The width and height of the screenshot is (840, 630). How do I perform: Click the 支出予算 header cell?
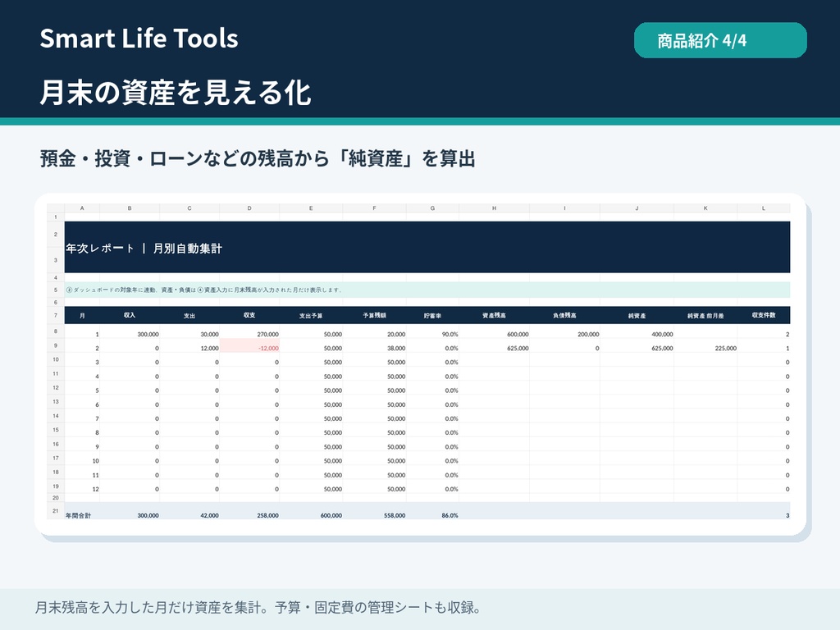click(311, 316)
